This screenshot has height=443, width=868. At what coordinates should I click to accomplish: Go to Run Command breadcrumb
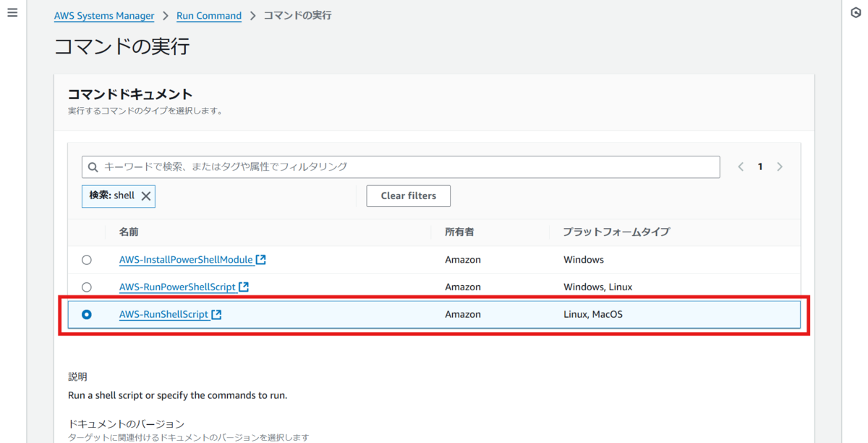209,15
